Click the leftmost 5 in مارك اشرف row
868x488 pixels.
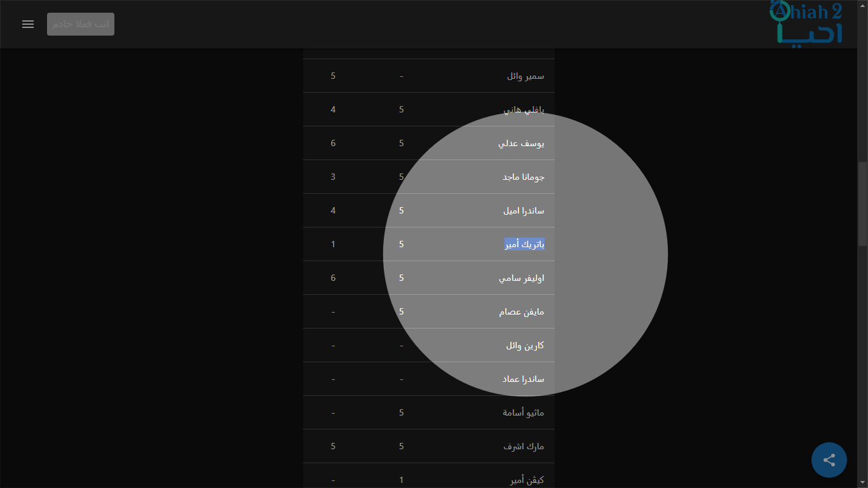point(333,447)
